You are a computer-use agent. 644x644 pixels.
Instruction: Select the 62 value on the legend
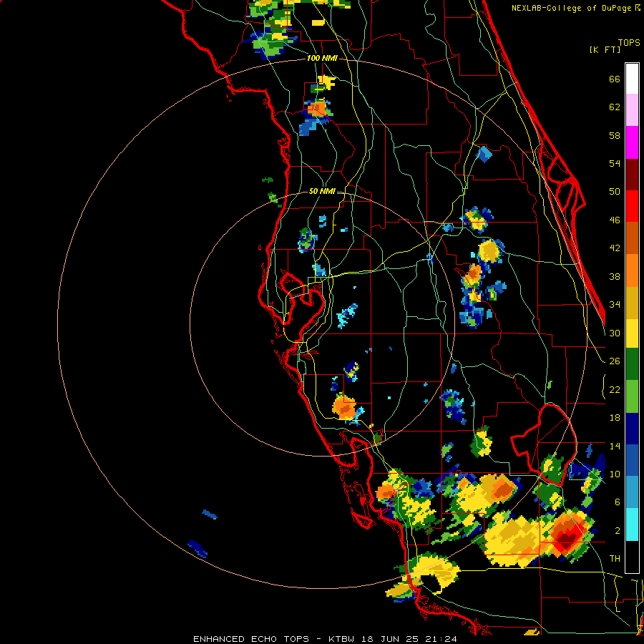coord(615,107)
